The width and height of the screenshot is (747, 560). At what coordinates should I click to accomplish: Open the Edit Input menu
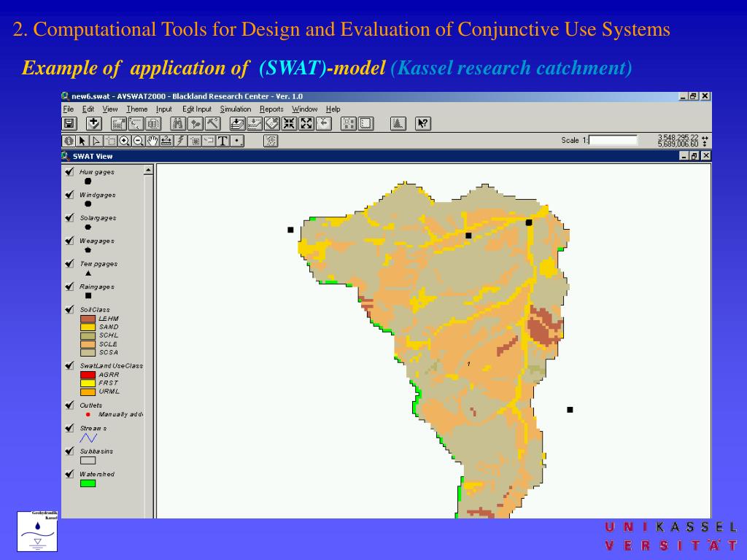[x=197, y=109]
